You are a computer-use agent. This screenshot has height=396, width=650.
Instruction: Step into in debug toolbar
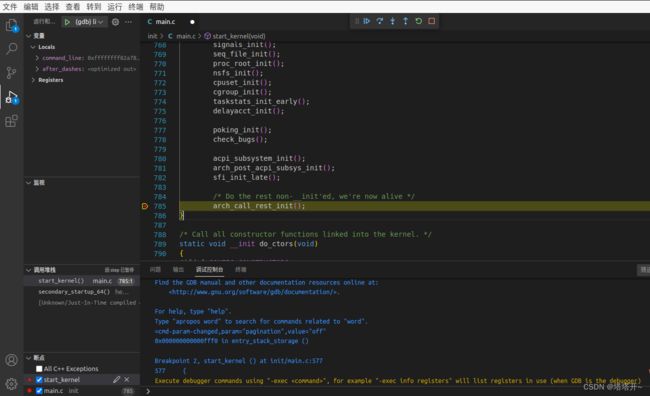coord(392,21)
